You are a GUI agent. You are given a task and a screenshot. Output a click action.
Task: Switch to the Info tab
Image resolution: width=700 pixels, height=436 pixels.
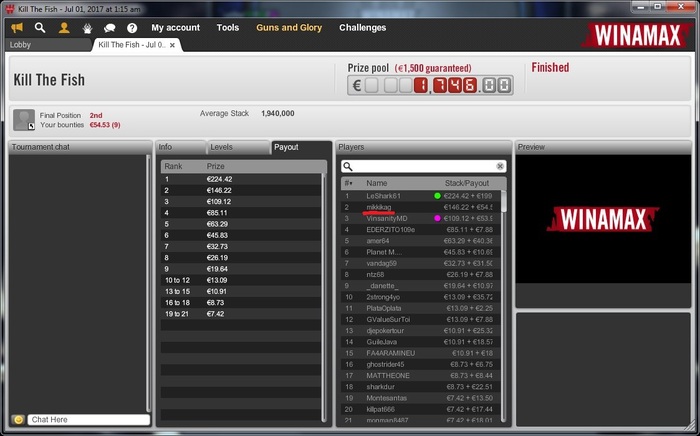(181, 147)
